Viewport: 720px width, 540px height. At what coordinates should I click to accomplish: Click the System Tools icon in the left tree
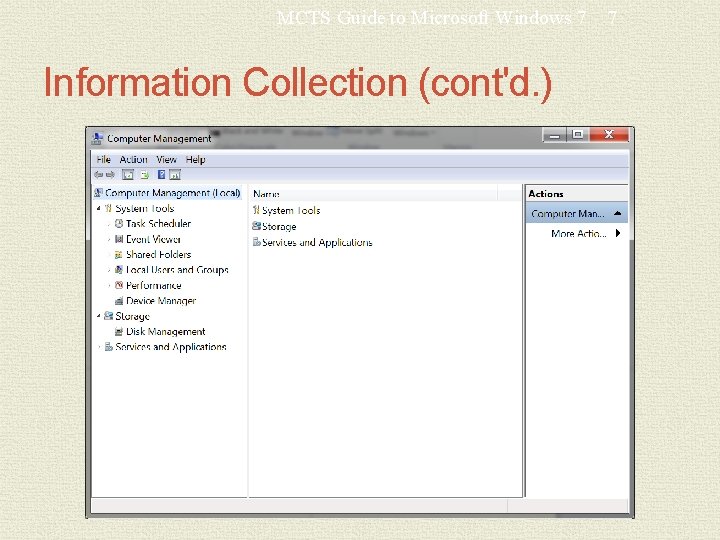(x=108, y=208)
